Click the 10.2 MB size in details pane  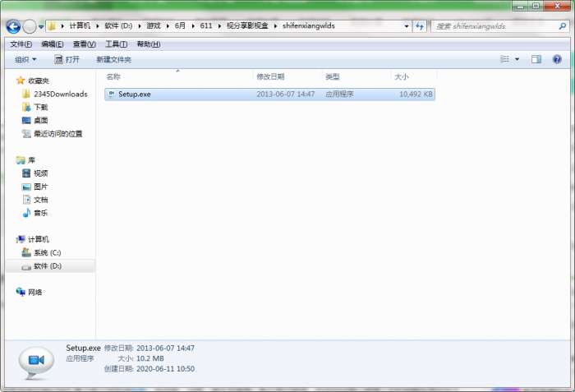click(x=150, y=358)
